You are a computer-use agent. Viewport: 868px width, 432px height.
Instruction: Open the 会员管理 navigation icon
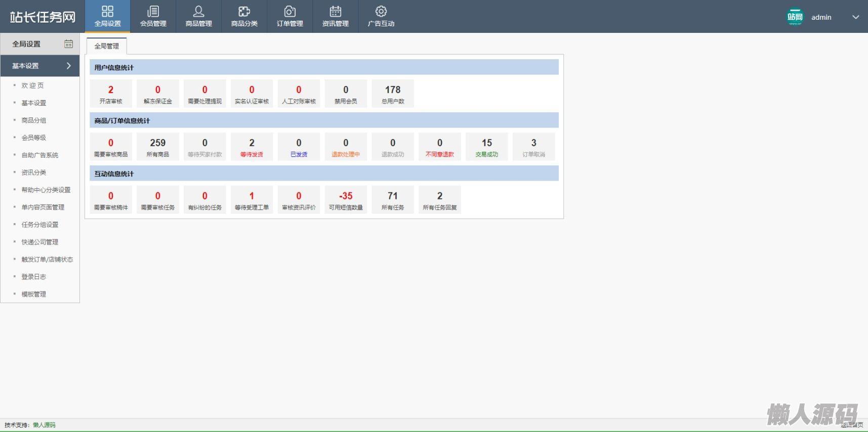pos(153,16)
